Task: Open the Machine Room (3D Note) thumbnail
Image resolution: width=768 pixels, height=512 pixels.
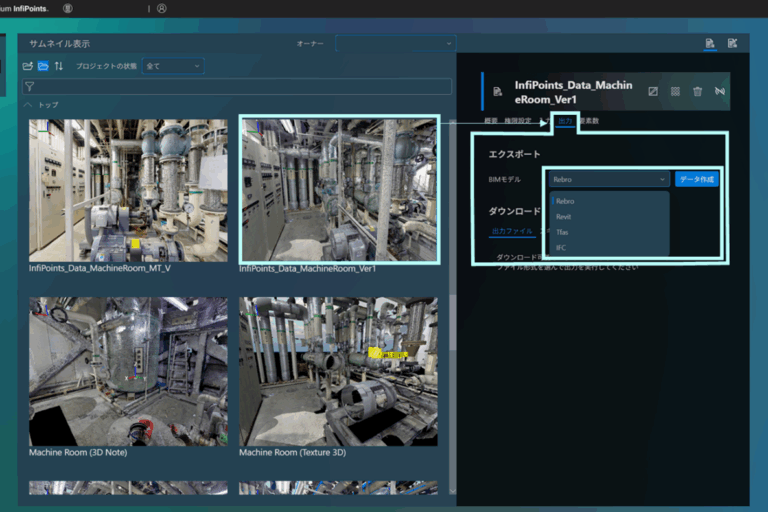Action: point(128,371)
